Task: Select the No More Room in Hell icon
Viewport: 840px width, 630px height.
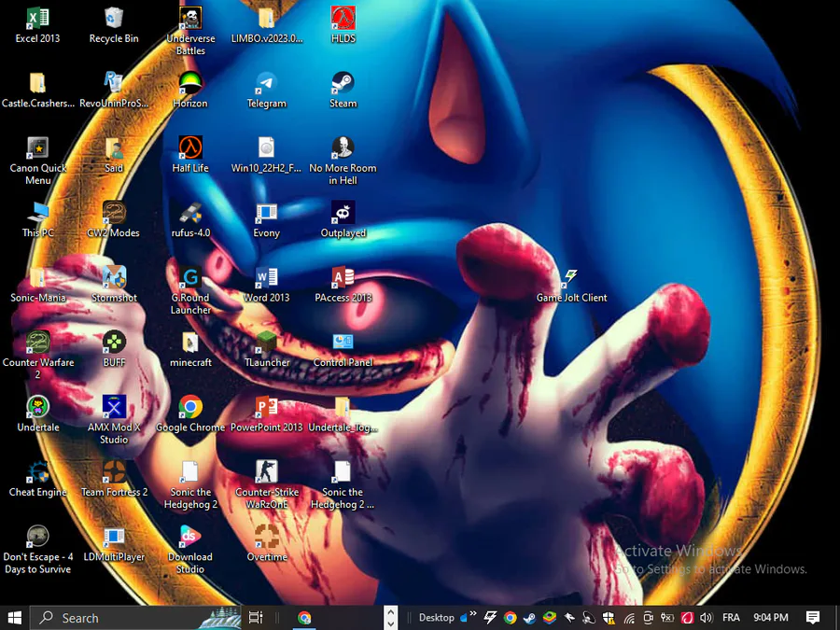Action: coord(343,161)
